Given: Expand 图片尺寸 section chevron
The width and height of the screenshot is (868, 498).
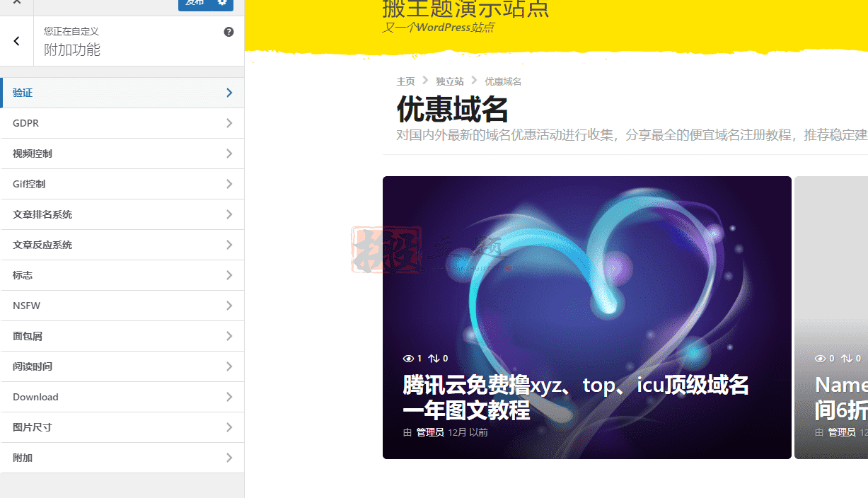Looking at the screenshot, I should click(229, 427).
